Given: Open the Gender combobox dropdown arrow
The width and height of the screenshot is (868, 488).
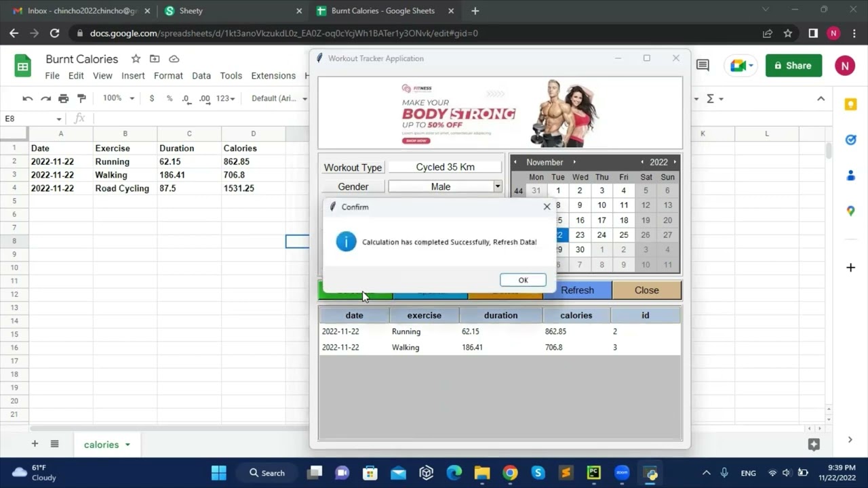Looking at the screenshot, I should click(x=497, y=186).
